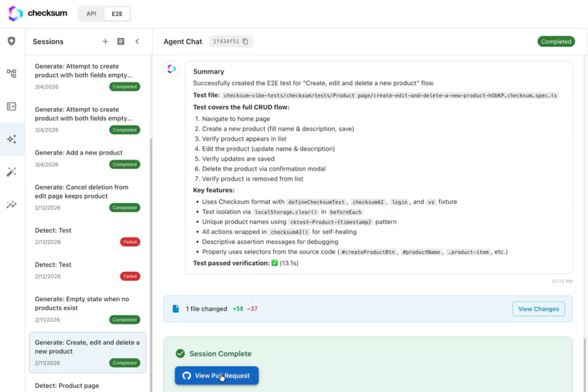The image size is (588, 392).
Task: Open View Pull Request button
Action: pyautogui.click(x=217, y=376)
